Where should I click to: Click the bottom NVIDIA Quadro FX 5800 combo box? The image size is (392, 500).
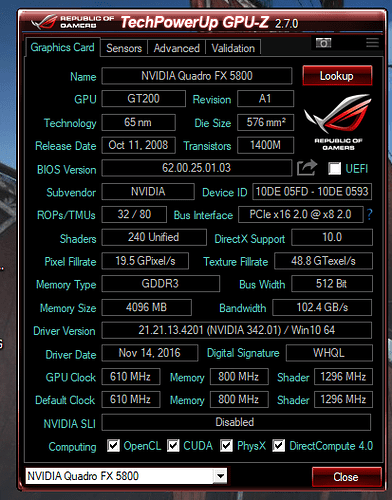126,476
